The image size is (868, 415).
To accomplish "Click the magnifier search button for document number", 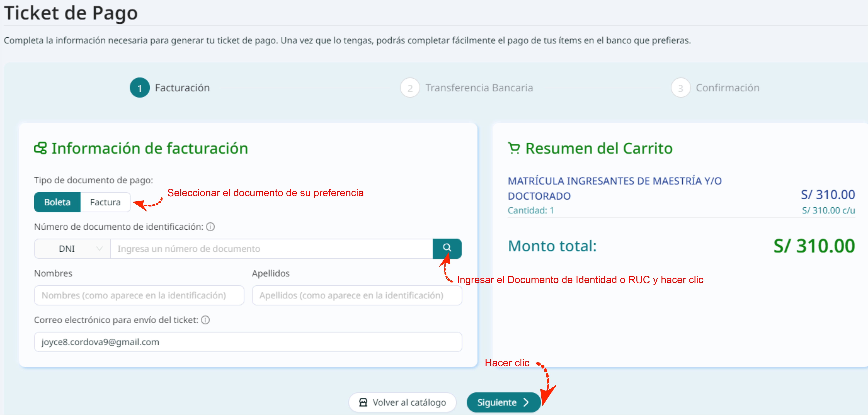I will point(447,249).
